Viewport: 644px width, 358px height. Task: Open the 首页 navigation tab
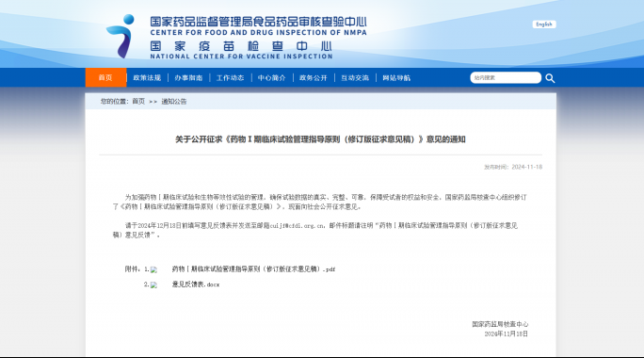coord(105,77)
